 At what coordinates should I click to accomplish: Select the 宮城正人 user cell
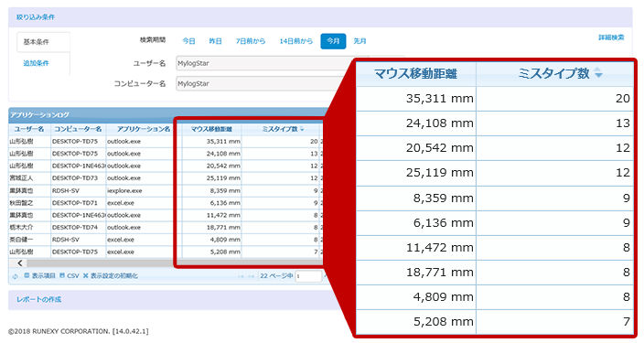point(29,178)
